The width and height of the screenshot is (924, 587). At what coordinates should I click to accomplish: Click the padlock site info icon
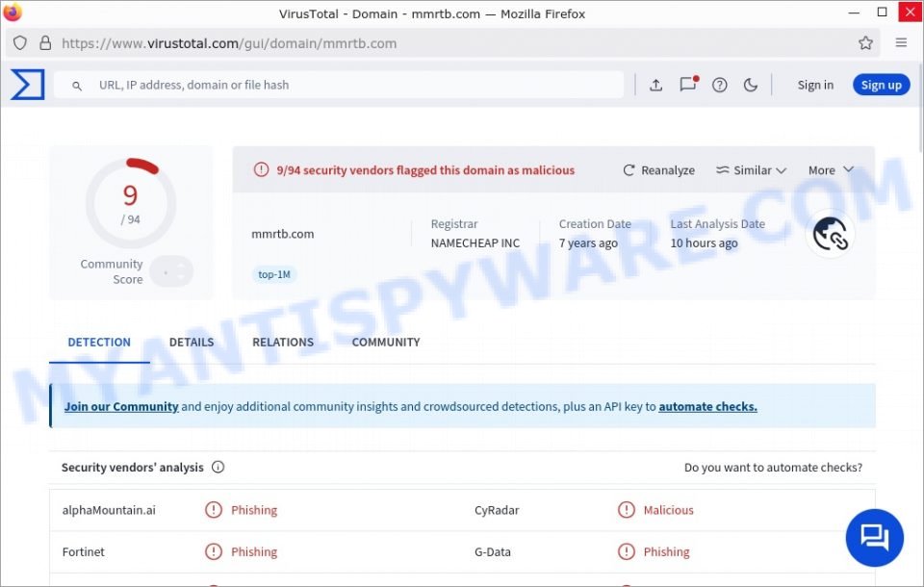[45, 43]
